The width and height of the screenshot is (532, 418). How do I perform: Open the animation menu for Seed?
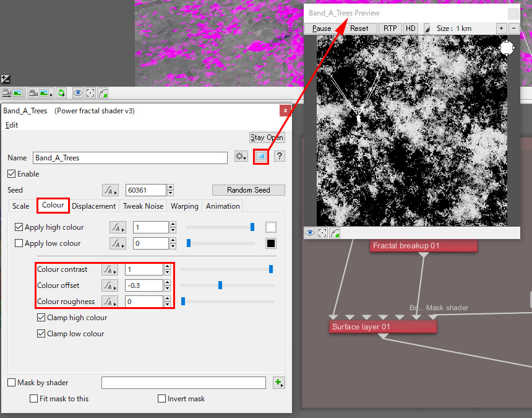(109, 190)
